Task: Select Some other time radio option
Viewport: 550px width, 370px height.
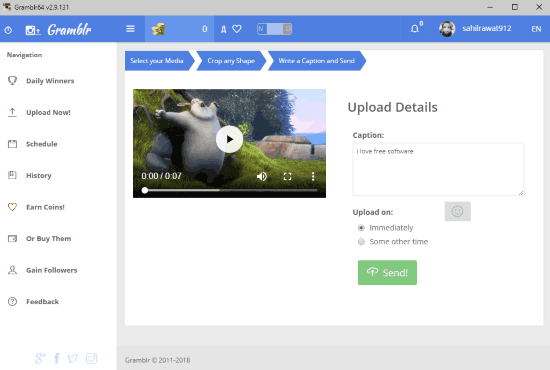Action: tap(361, 242)
